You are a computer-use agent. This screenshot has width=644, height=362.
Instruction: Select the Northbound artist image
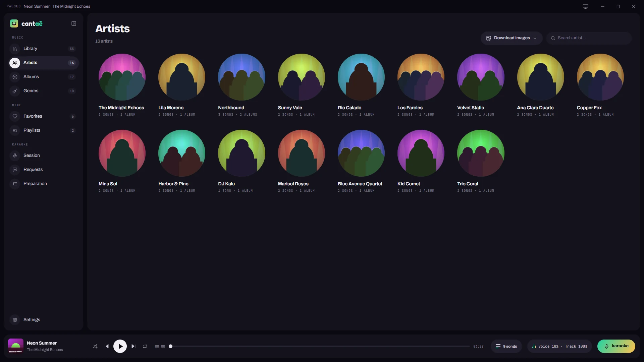(x=241, y=77)
